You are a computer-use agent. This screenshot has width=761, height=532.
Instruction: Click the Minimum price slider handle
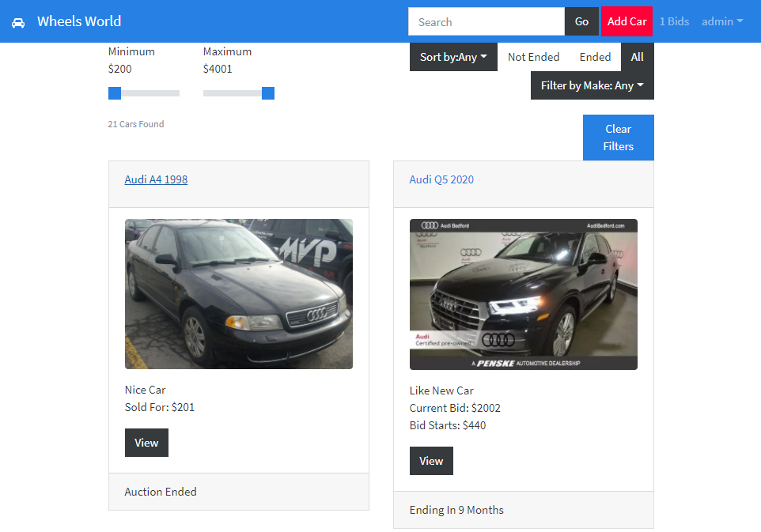(115, 93)
